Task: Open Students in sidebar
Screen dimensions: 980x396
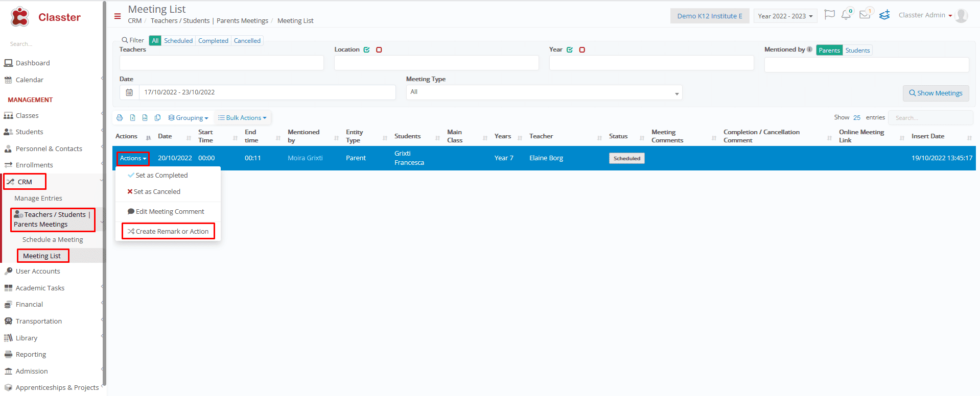Action: point(29,132)
